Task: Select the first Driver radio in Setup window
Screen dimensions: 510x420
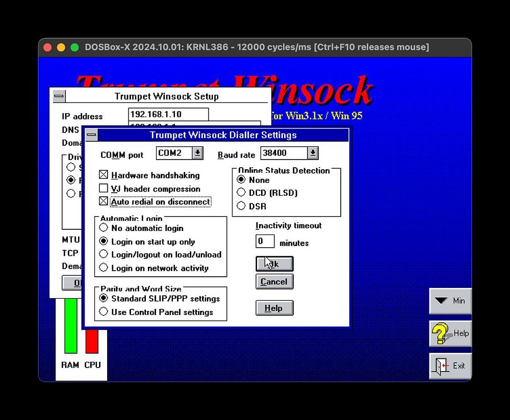Action: pyautogui.click(x=70, y=167)
